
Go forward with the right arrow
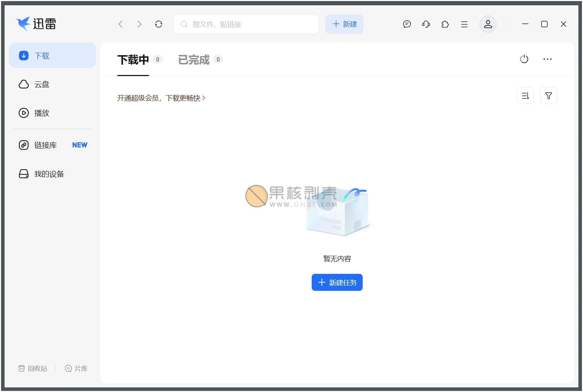[x=140, y=24]
